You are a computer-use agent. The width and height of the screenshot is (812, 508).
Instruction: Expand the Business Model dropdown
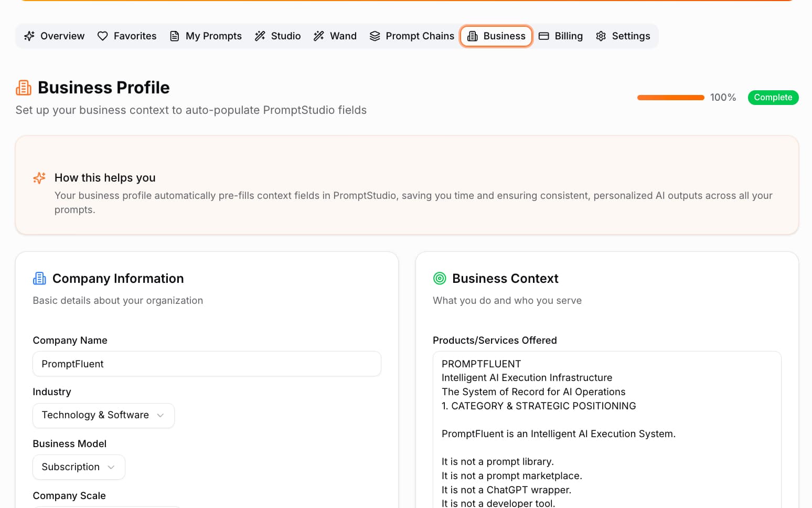pyautogui.click(x=78, y=467)
